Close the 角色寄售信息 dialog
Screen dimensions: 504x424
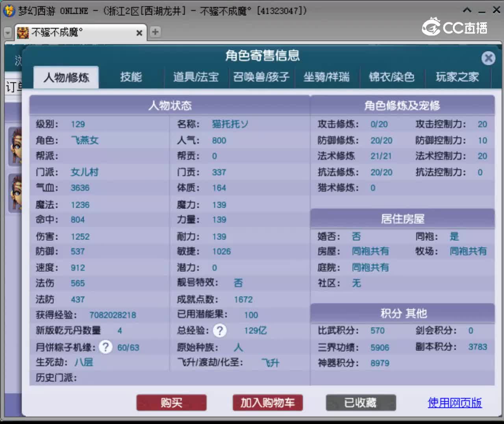click(488, 58)
